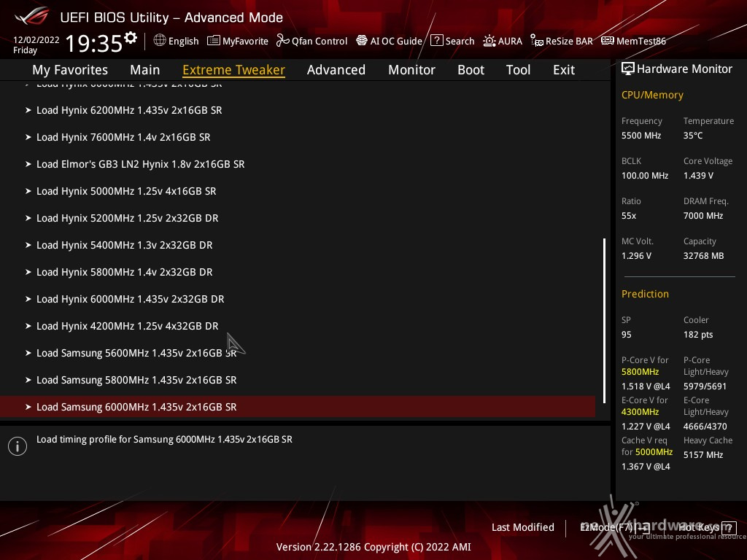Toggle ReSize BAR from the top bar
The height and width of the screenshot is (560, 747).
pos(569,41)
